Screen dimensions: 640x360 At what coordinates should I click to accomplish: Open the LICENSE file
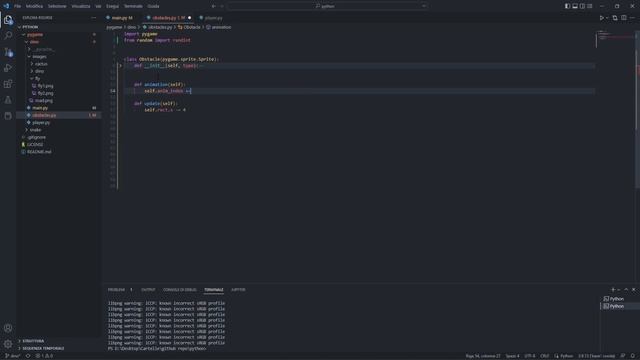[x=35, y=144]
